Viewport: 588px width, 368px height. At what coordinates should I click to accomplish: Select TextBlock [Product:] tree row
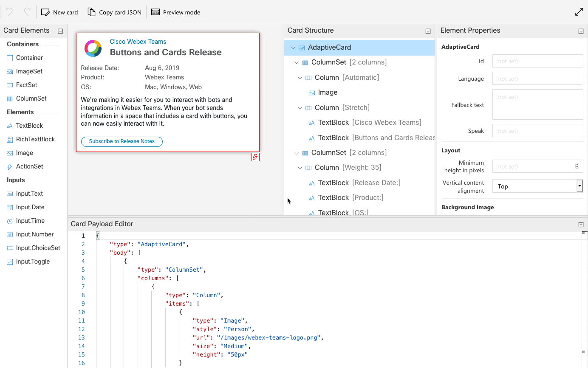[x=359, y=198]
